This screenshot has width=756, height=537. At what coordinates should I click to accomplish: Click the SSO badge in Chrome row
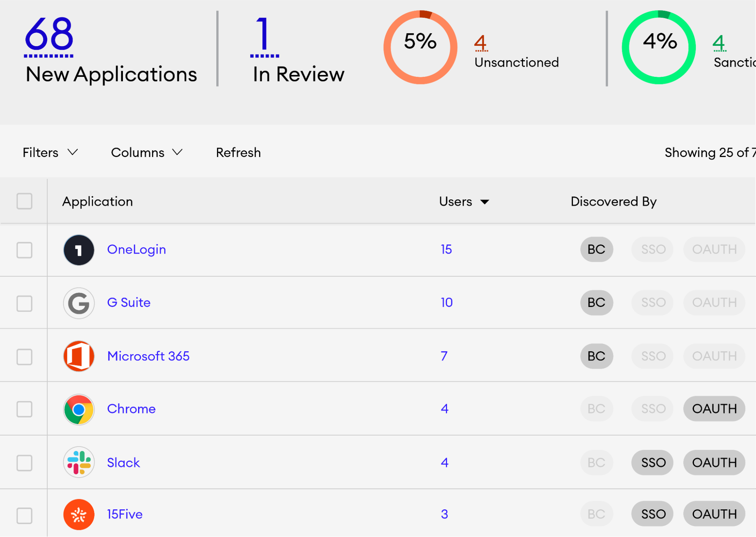click(x=653, y=409)
